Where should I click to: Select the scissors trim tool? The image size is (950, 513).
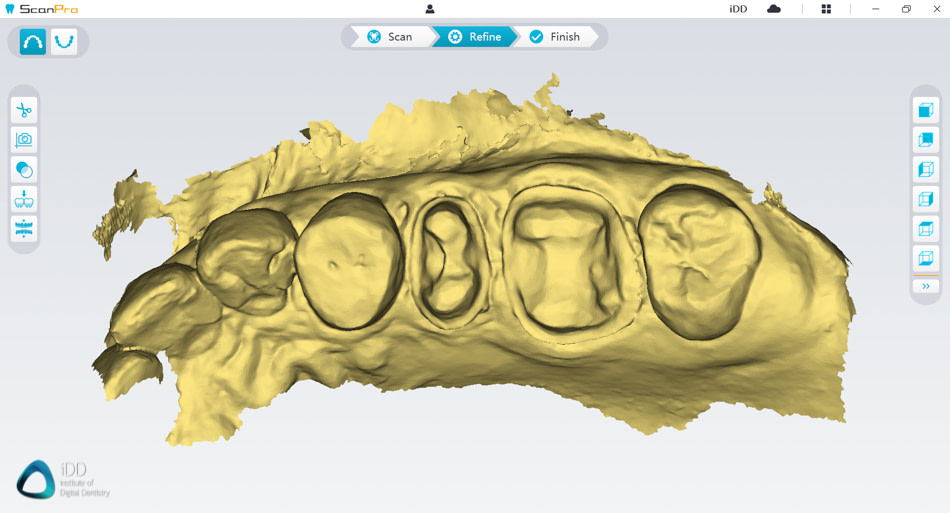tap(24, 110)
